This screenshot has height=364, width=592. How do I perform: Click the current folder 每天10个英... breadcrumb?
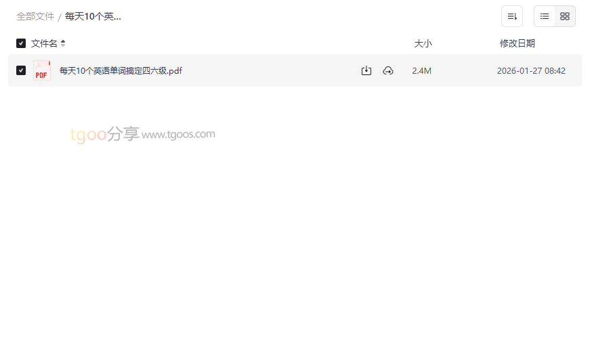pyautogui.click(x=93, y=17)
